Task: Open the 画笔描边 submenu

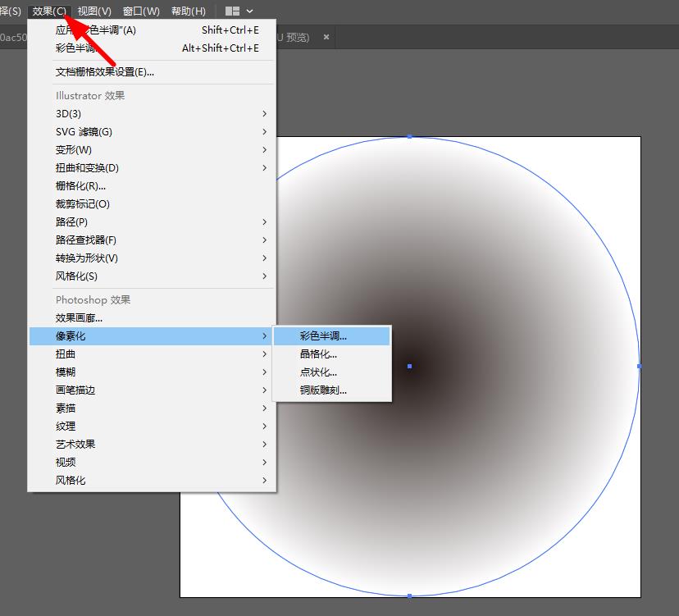Action: tap(152, 390)
